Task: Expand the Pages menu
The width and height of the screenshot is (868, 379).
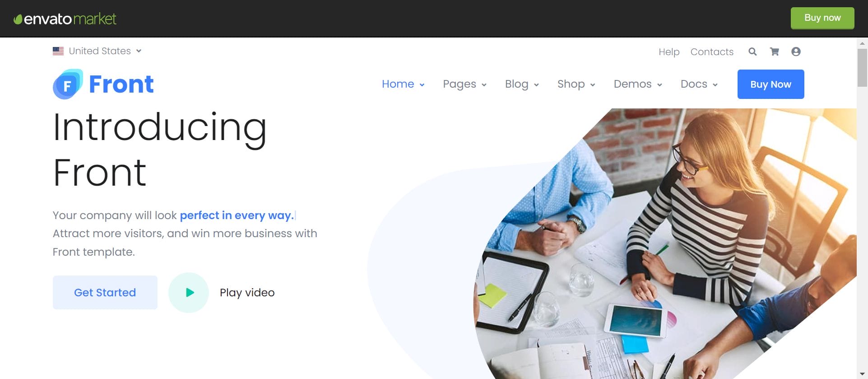Action: (x=464, y=84)
